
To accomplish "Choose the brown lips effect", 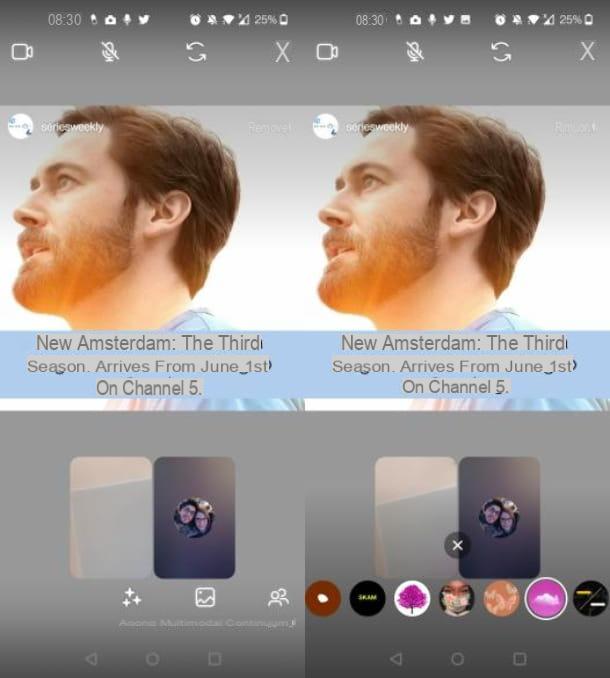I will click(323, 598).
